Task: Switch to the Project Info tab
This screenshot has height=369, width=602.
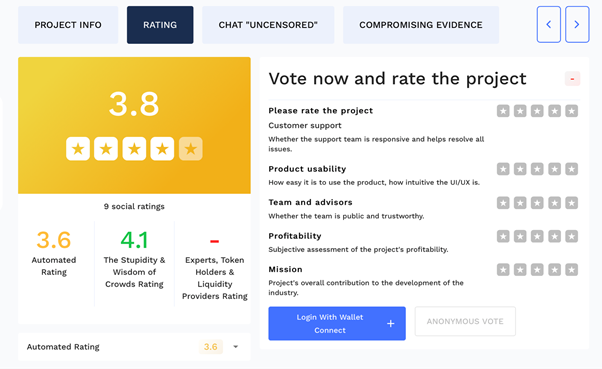Action: (68, 25)
